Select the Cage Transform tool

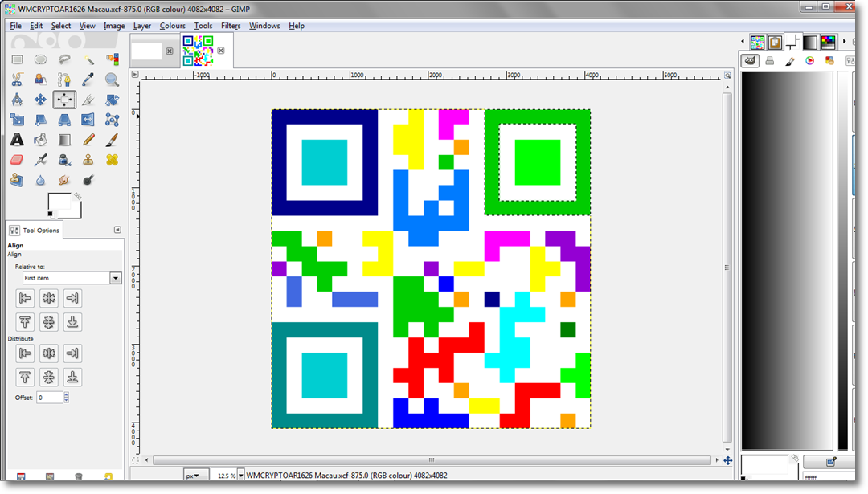point(112,120)
